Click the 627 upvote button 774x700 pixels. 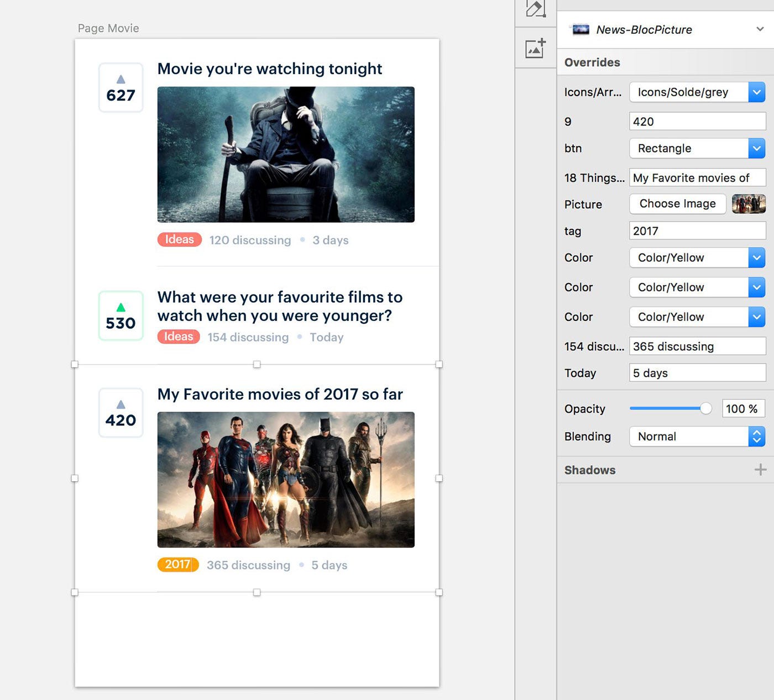(121, 87)
